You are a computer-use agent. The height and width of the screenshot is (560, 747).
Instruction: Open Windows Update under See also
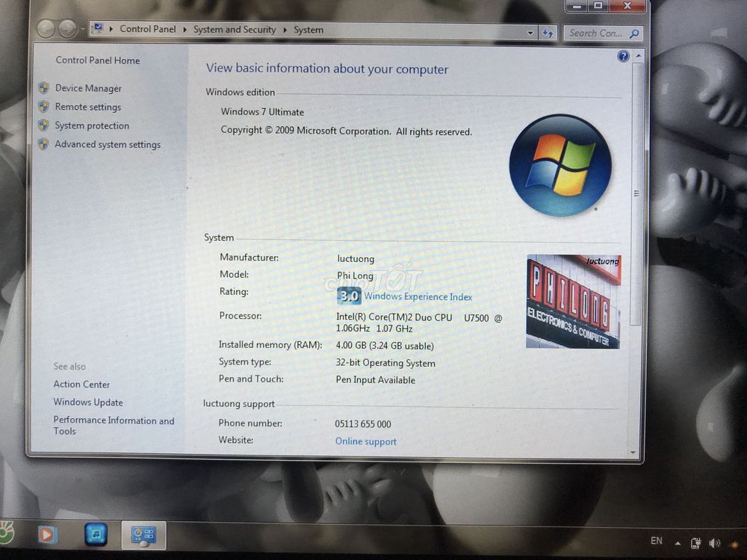click(88, 402)
